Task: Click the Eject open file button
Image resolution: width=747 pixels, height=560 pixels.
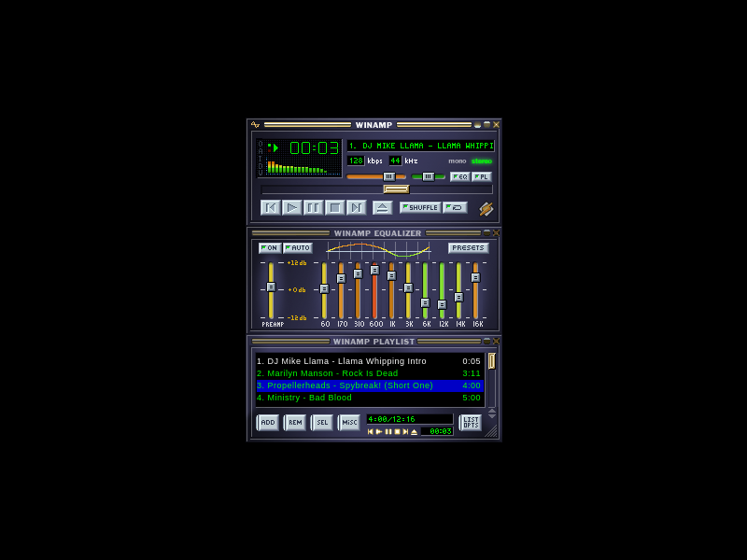Action: pos(383,208)
